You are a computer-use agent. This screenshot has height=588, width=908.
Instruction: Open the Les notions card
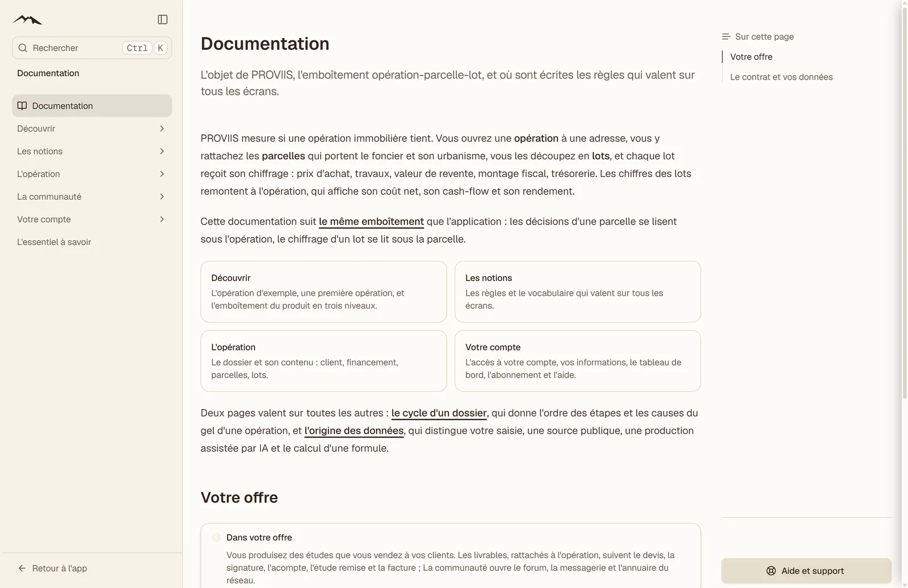click(x=578, y=291)
